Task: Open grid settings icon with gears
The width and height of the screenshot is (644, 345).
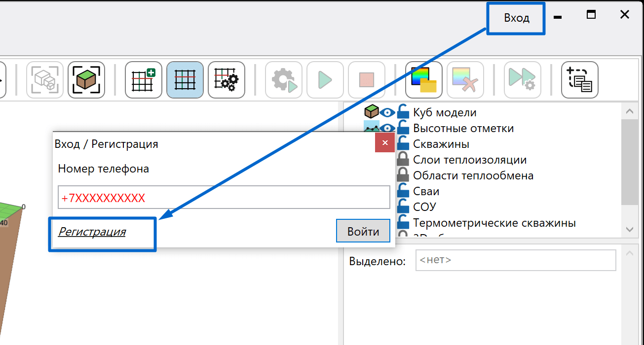Action: 227,80
